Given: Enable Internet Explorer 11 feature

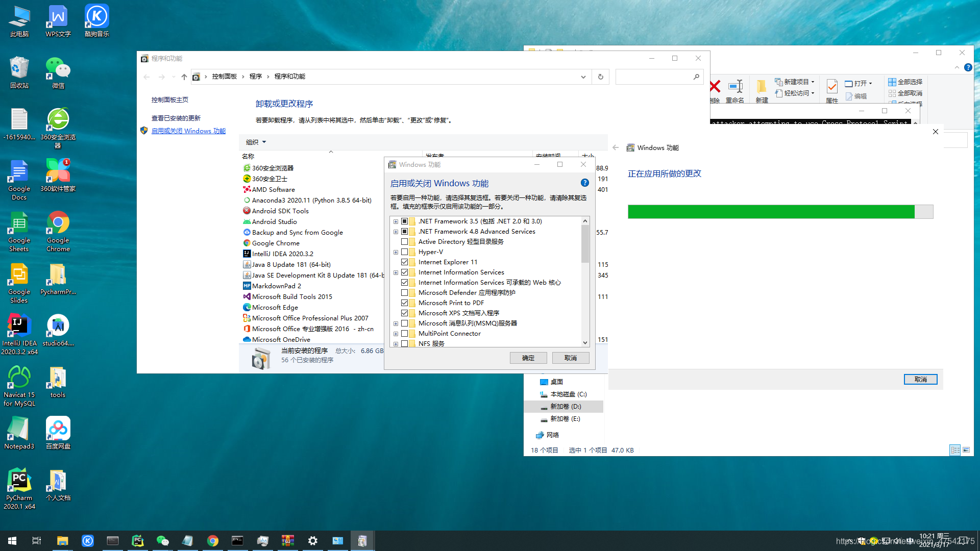Looking at the screenshot, I should 405,262.
